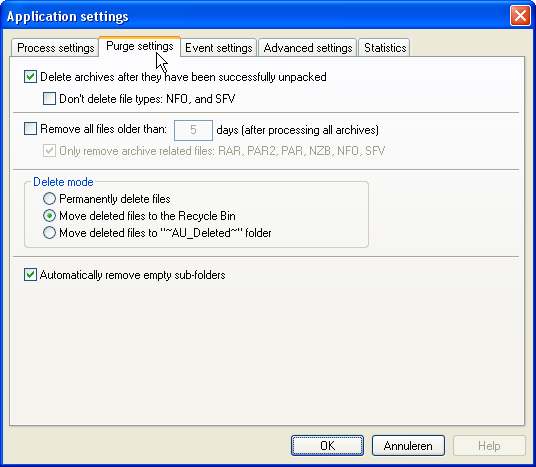Select the Purge settings tab

139,46
